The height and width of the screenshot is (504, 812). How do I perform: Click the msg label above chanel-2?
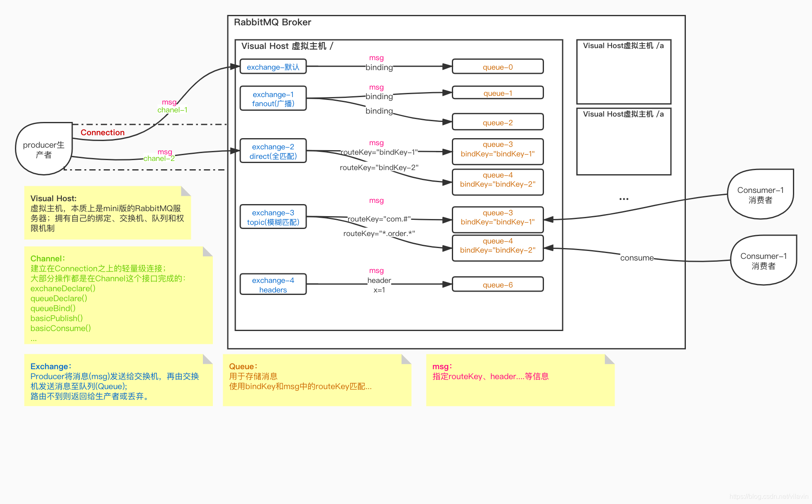[165, 152]
